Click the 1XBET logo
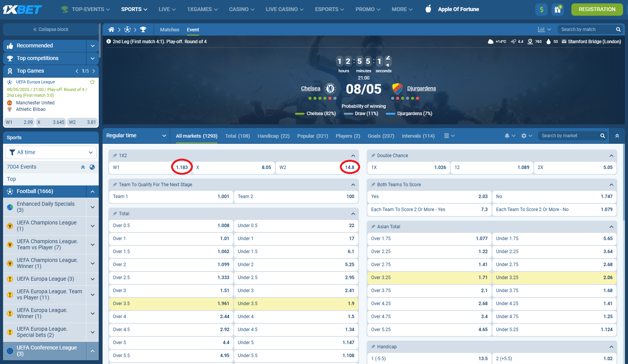Viewport: 628px width, 364px height. pyautogui.click(x=22, y=9)
